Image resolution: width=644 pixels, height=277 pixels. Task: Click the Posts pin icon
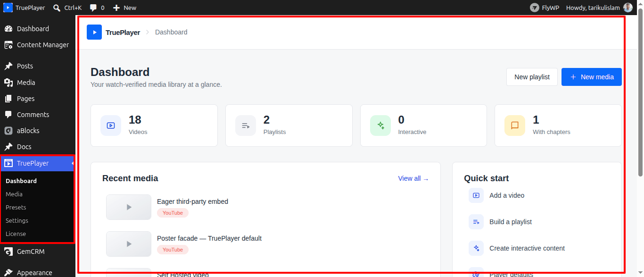point(8,66)
